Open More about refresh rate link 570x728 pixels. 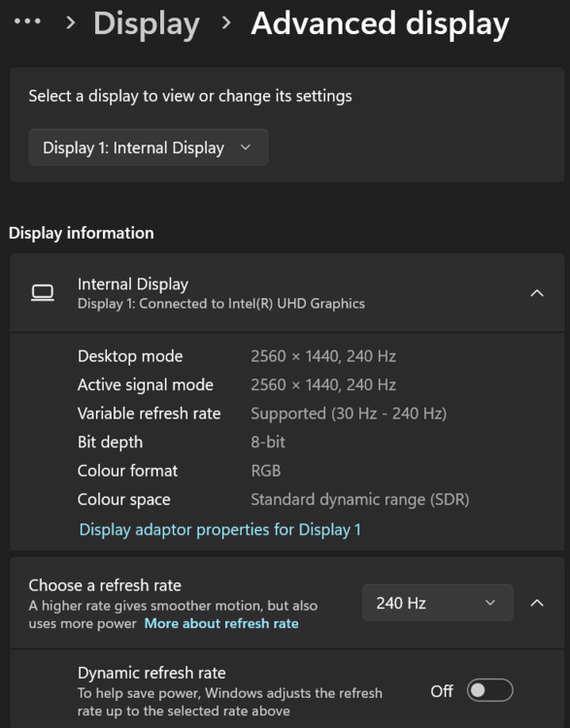221,623
